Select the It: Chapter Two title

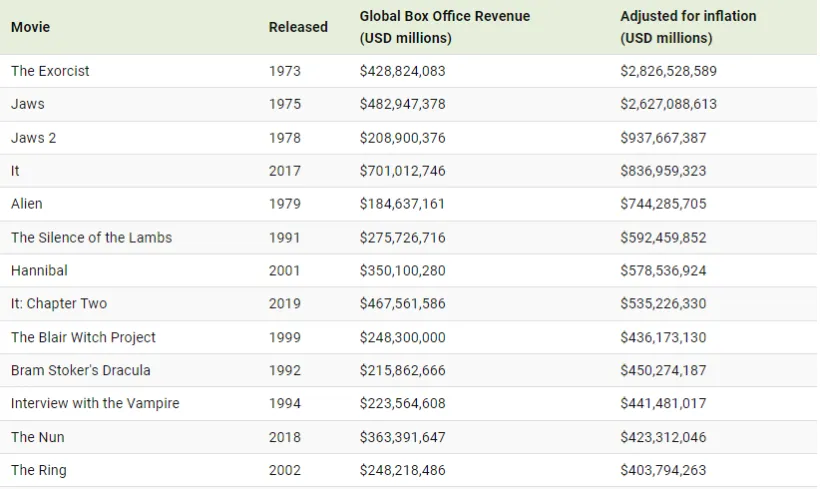[x=59, y=304]
